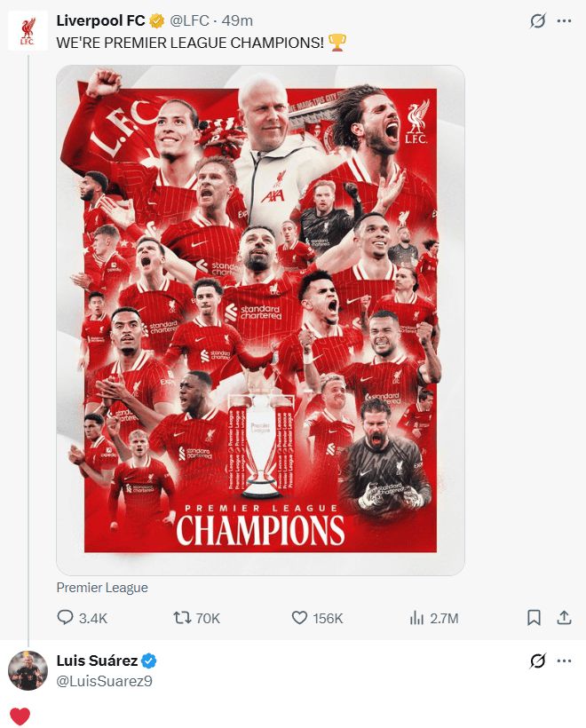Repost the Liverpool FC champions tweet
Screen dimensions: 586x728
(x=180, y=618)
